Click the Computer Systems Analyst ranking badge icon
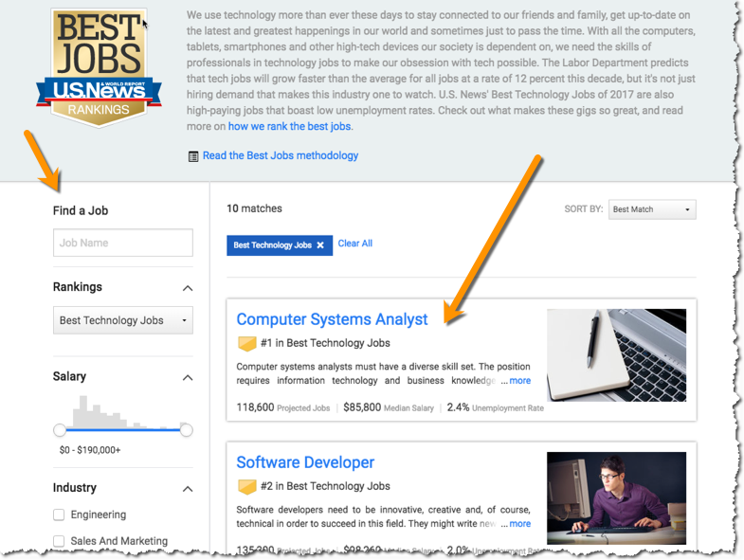The width and height of the screenshot is (744, 560). (246, 343)
